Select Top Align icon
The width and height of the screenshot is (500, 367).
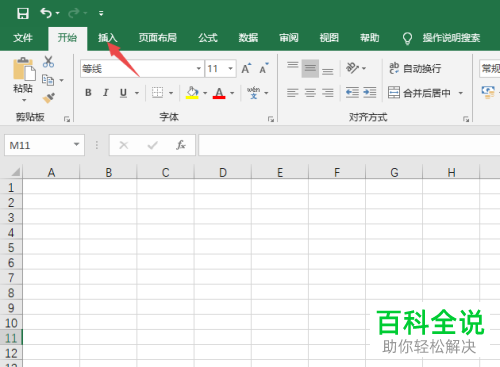[293, 65]
